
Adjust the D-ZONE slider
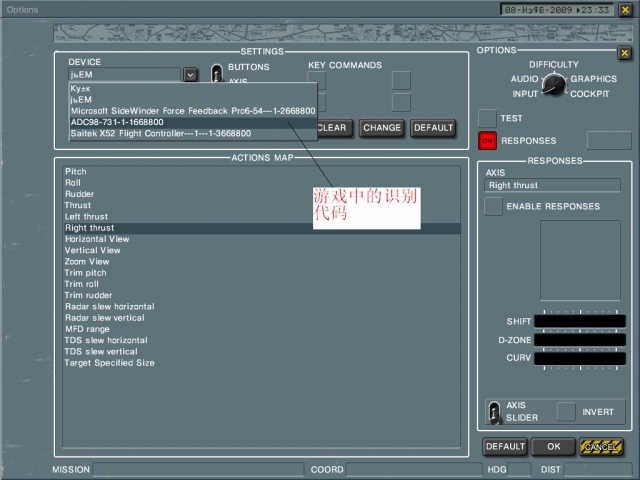tap(580, 340)
